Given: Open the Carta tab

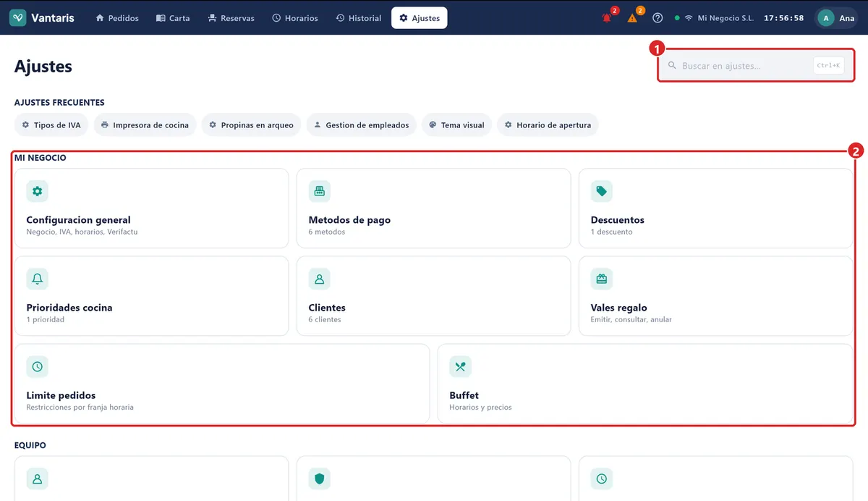Looking at the screenshot, I should 173,18.
